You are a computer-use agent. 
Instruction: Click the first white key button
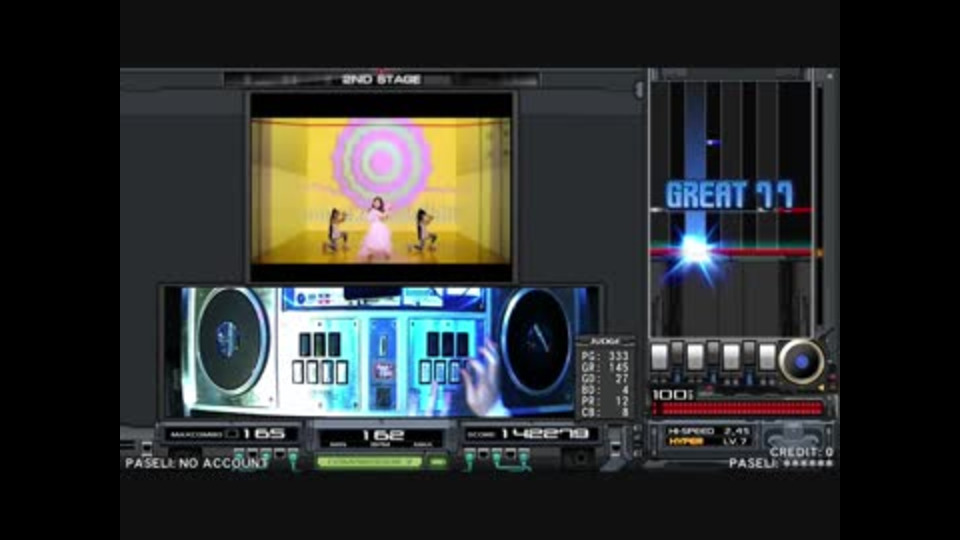659,357
